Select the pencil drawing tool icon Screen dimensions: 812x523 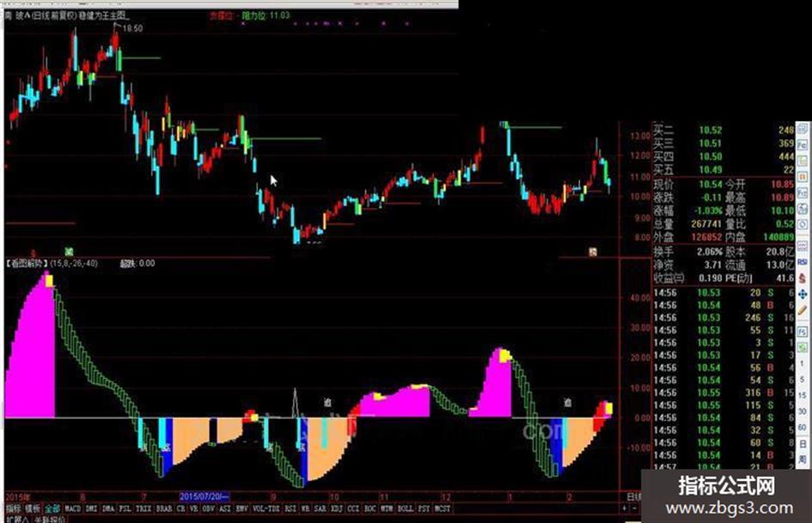pyautogui.click(x=803, y=309)
